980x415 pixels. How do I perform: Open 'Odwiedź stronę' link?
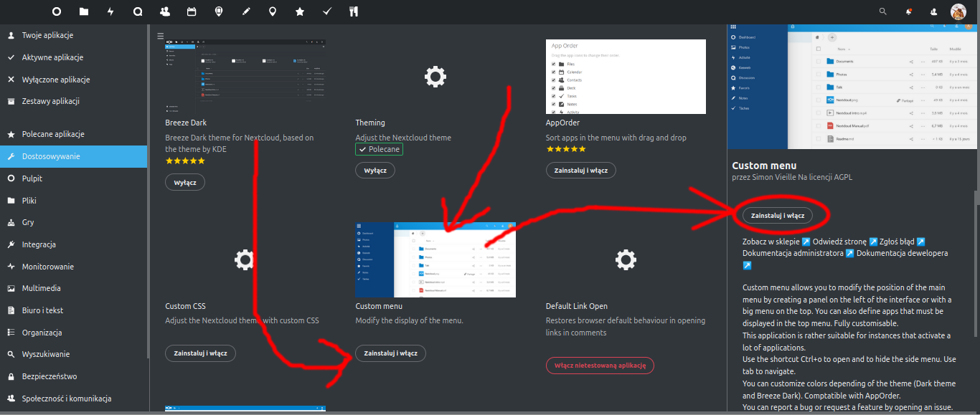846,242
